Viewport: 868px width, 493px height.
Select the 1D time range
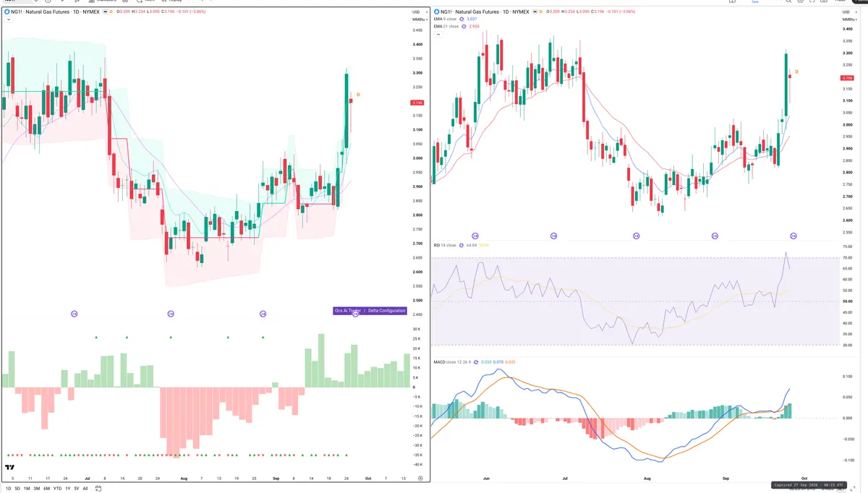(x=8, y=489)
